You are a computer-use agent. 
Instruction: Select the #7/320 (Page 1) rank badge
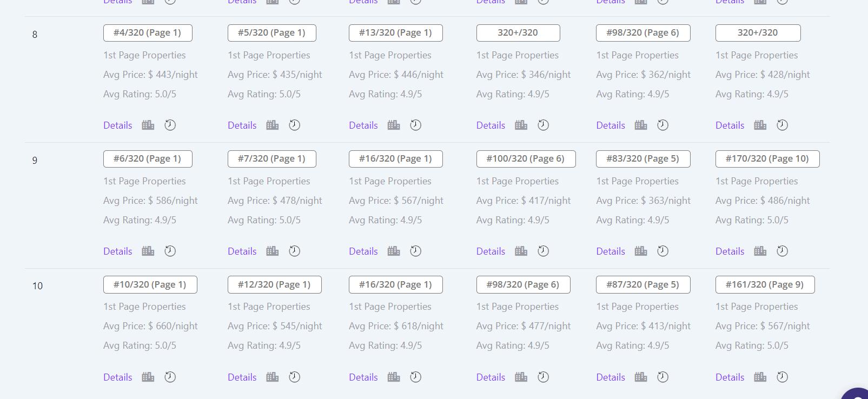pos(272,159)
